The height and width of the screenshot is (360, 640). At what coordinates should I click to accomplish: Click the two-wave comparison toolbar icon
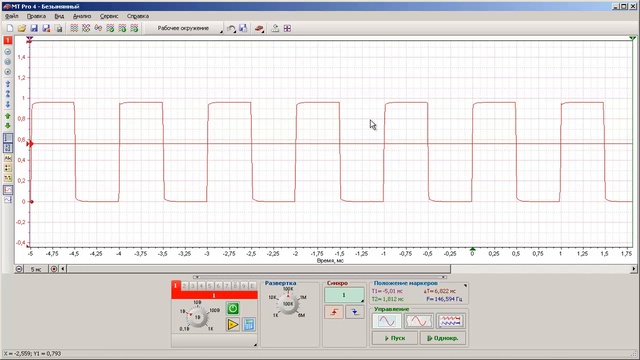[x=98, y=28]
